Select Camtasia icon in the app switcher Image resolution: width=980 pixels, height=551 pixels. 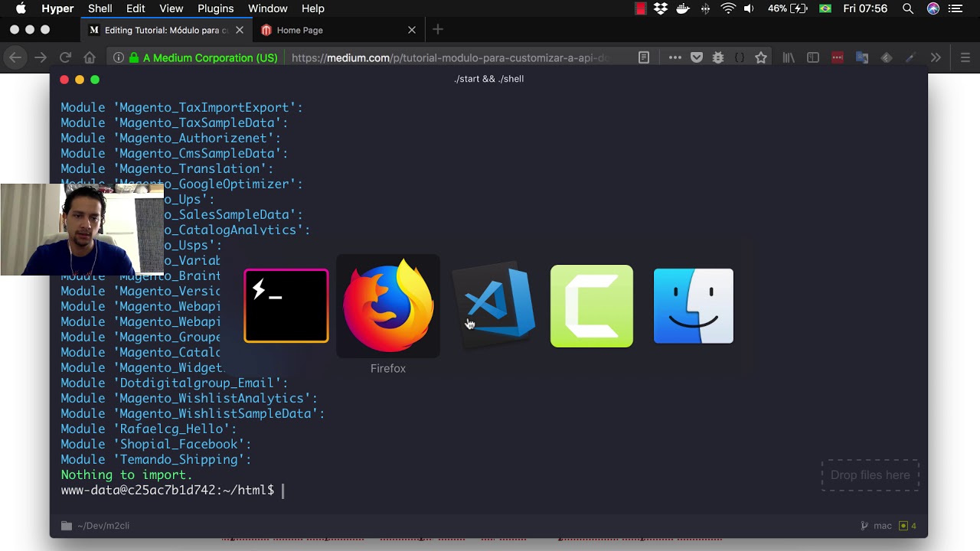[x=592, y=306]
